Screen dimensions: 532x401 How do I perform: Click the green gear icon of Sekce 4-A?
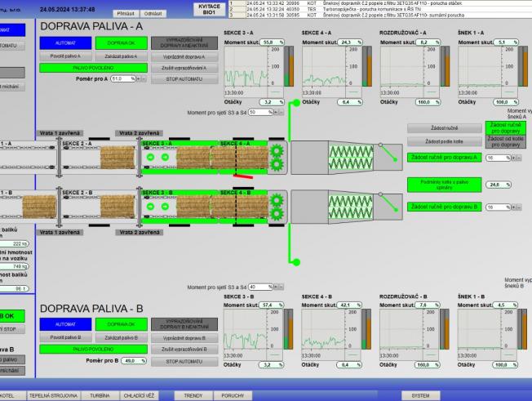point(275,155)
